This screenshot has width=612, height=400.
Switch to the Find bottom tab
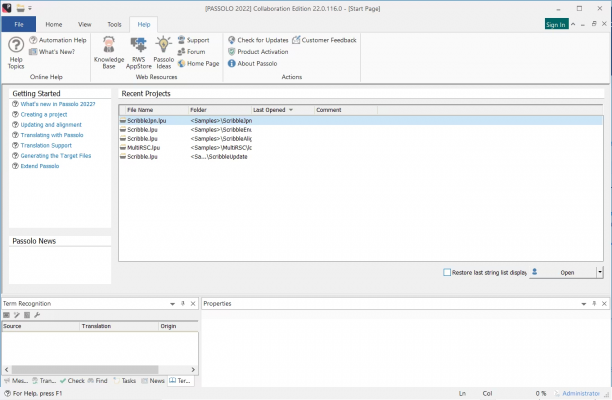pos(98,380)
